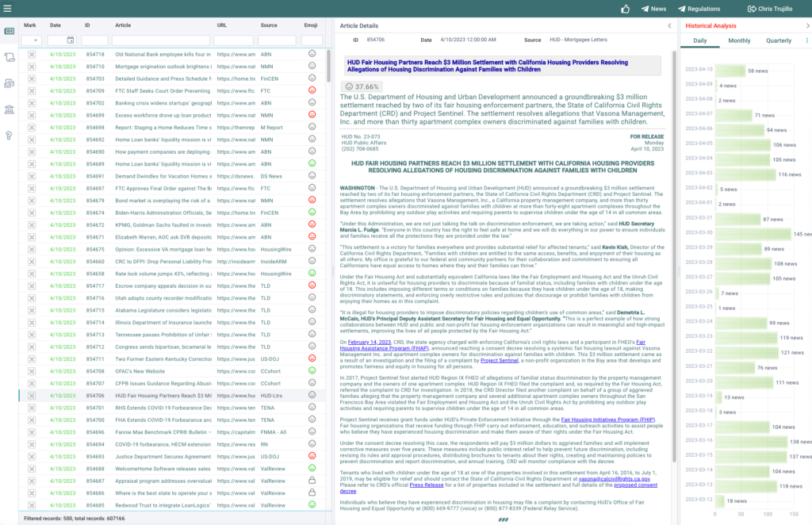
Task: Open the Fair Housing Initiatives Program (FHIP) link
Action: [x=608, y=420]
